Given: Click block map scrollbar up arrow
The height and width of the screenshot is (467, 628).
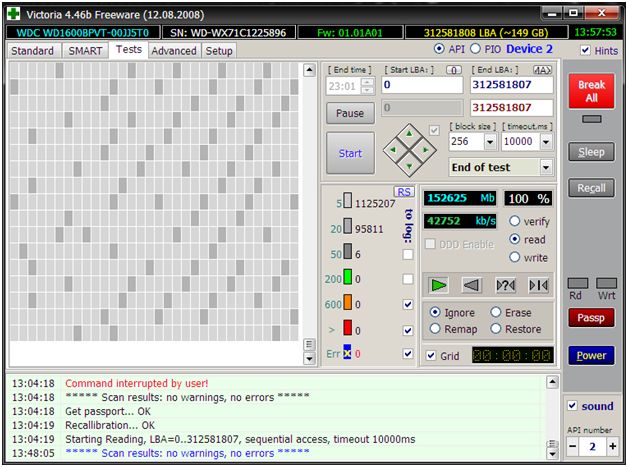Looking at the screenshot, I should coord(309,70).
